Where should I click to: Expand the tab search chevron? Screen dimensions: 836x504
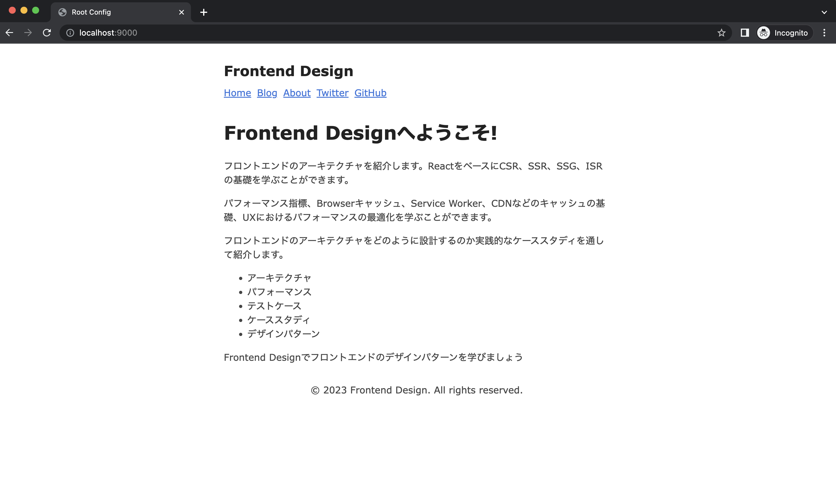point(824,12)
